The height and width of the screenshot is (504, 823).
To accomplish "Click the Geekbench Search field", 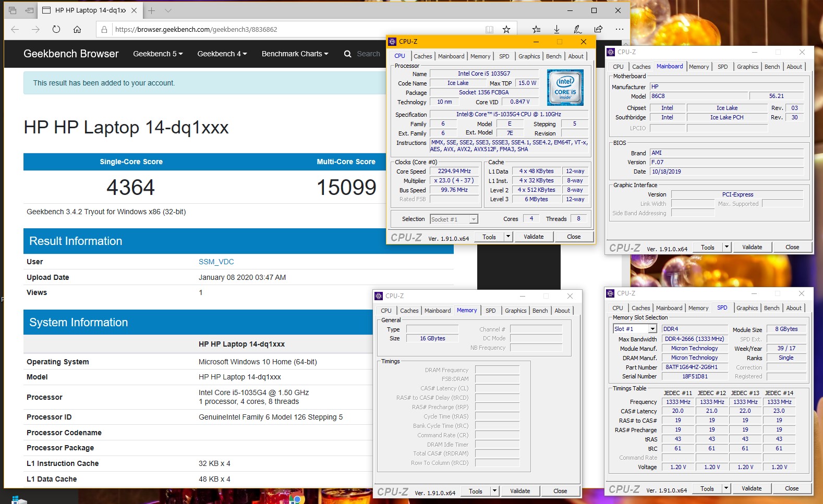I will (368, 54).
